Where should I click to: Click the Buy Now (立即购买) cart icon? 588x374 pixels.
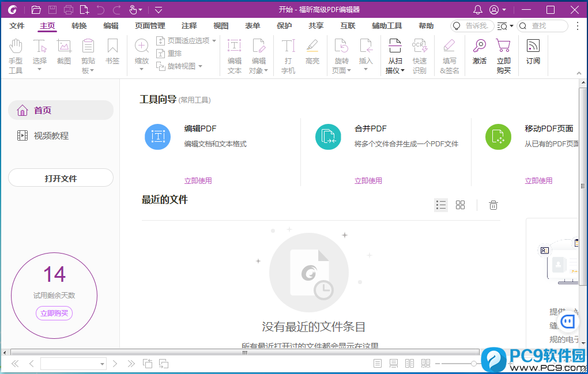tap(503, 46)
